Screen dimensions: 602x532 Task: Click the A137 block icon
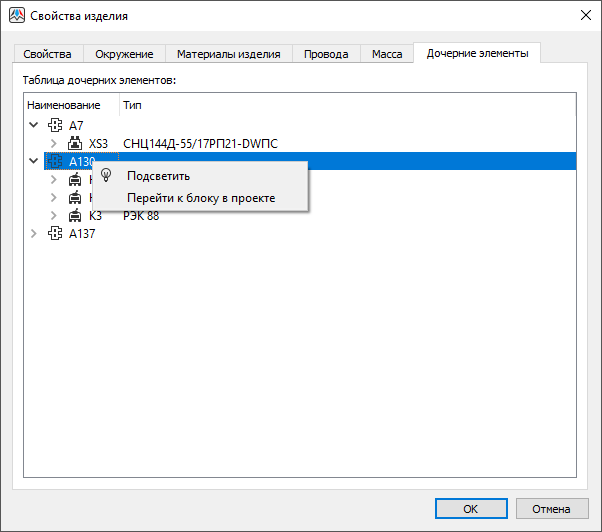point(55,233)
